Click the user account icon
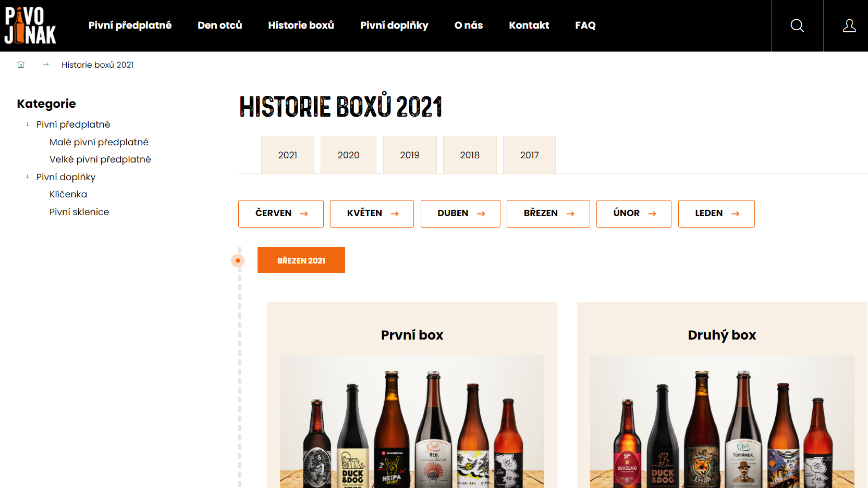 tap(849, 26)
